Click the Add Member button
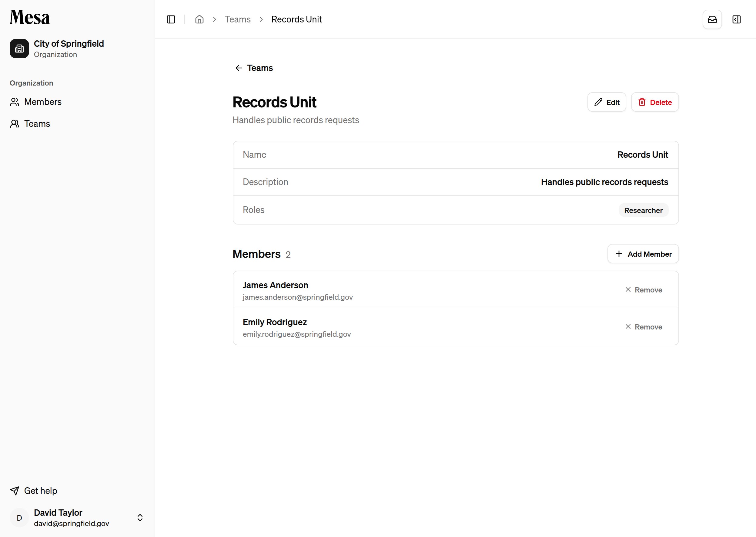756x537 pixels. click(643, 254)
